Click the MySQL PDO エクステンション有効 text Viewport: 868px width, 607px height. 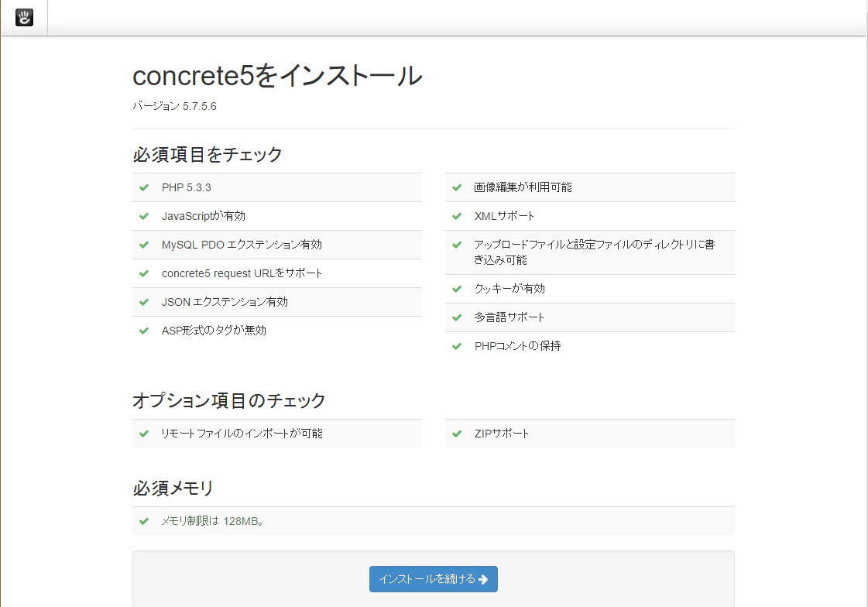[242, 245]
